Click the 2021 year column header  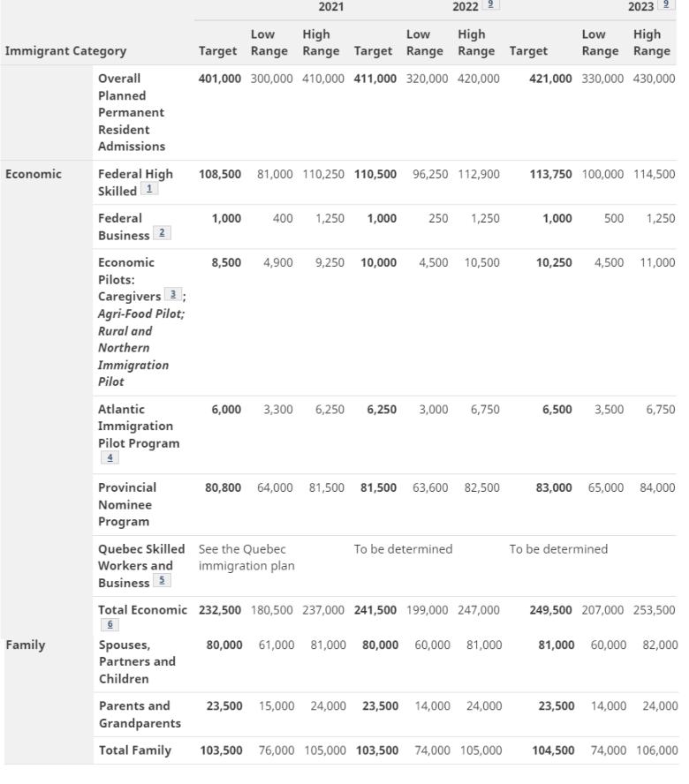tap(331, 7)
